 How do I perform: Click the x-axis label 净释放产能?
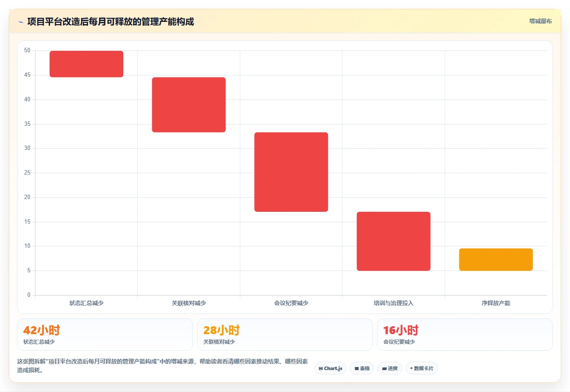click(496, 303)
